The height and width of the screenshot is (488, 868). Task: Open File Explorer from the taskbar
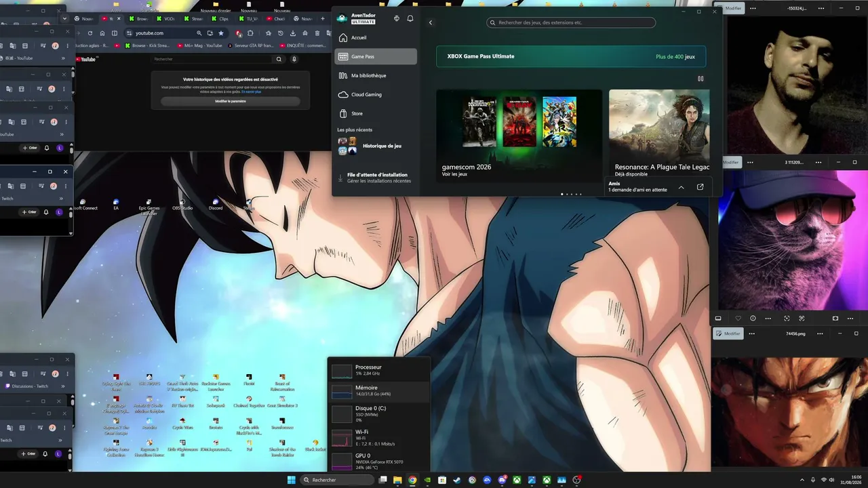pyautogui.click(x=397, y=480)
